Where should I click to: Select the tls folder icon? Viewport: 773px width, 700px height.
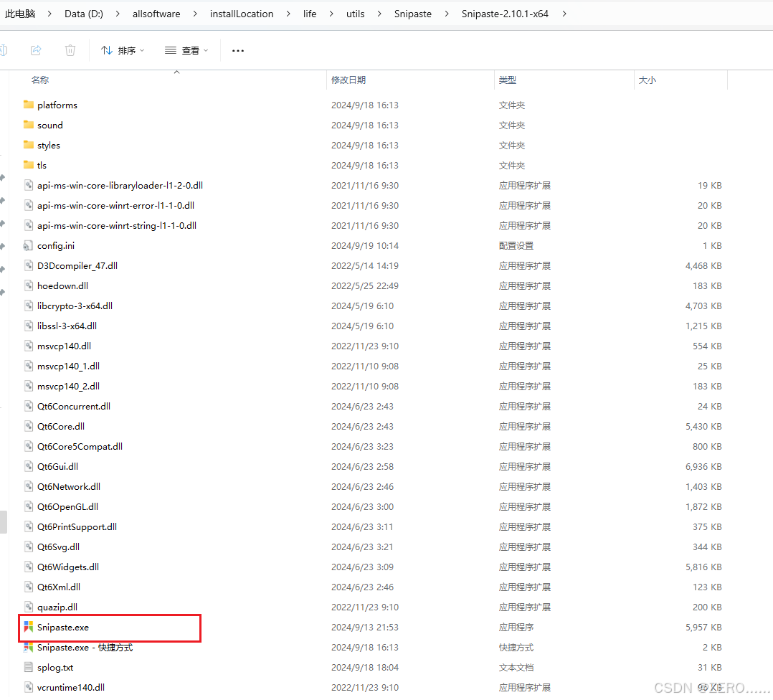point(29,165)
